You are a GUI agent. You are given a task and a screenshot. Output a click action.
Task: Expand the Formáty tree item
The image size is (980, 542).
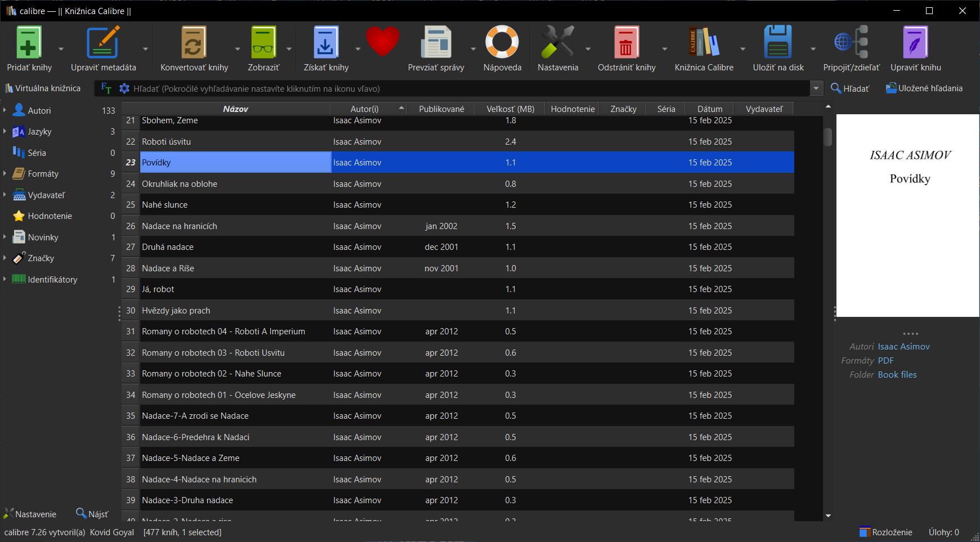5,174
